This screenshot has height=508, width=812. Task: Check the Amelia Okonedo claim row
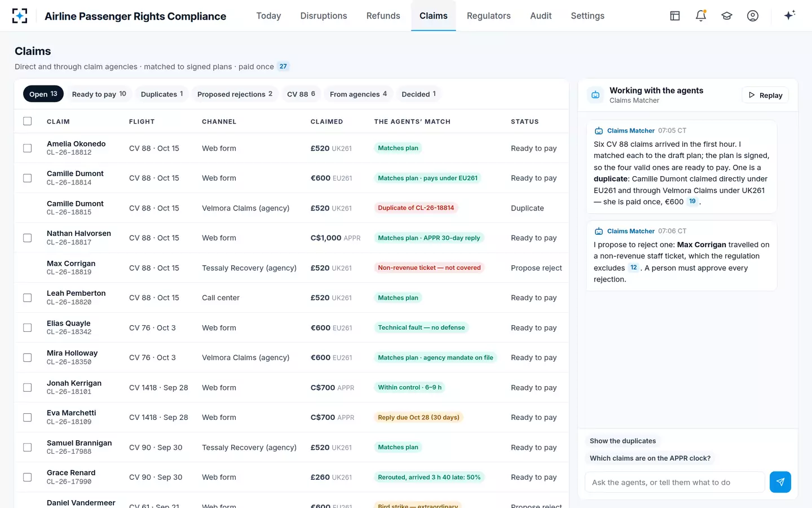tap(28, 148)
